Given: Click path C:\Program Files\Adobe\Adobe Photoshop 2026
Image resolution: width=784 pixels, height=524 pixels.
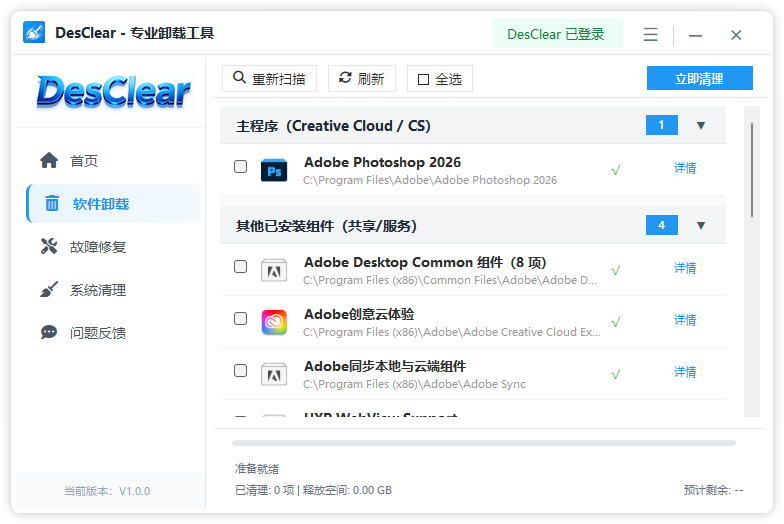Looking at the screenshot, I should click(430, 180).
